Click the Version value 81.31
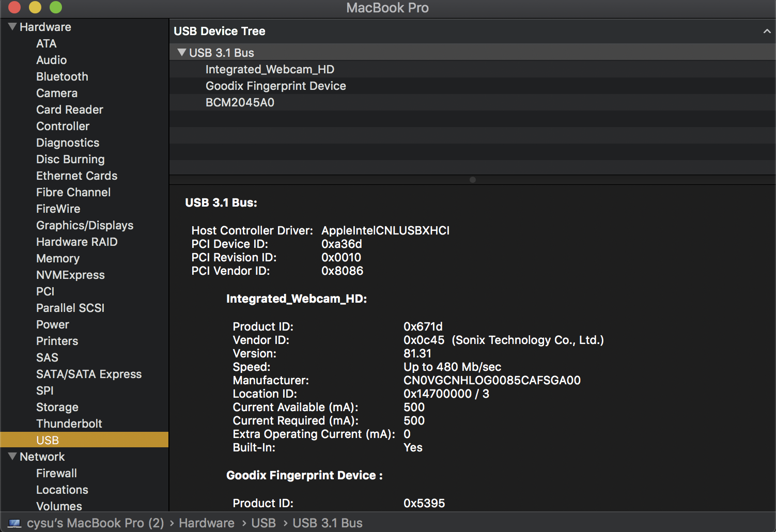The width and height of the screenshot is (776, 532). click(x=417, y=353)
